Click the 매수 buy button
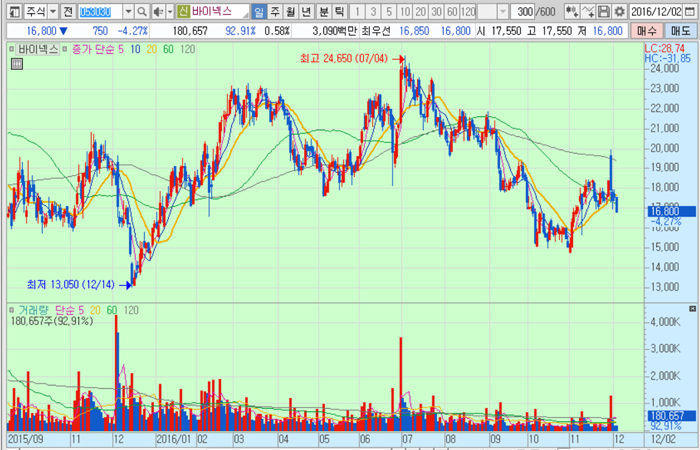700x450 pixels. click(648, 31)
